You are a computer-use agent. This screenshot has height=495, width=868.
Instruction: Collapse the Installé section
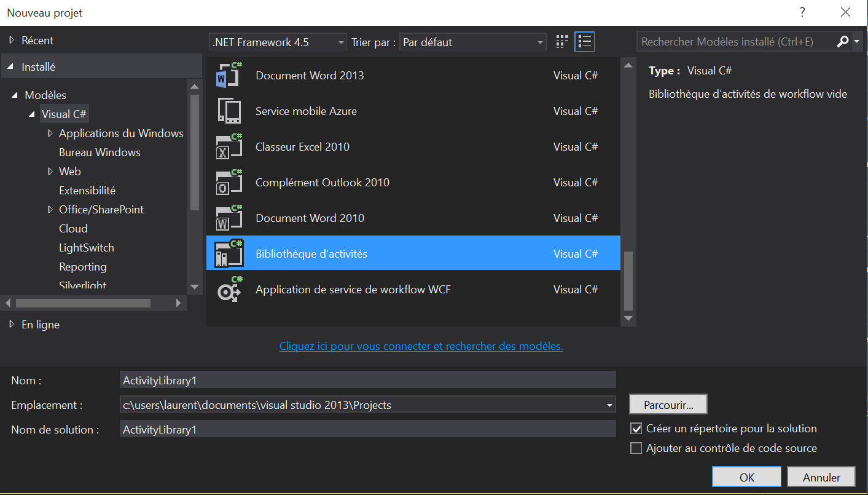click(10, 67)
